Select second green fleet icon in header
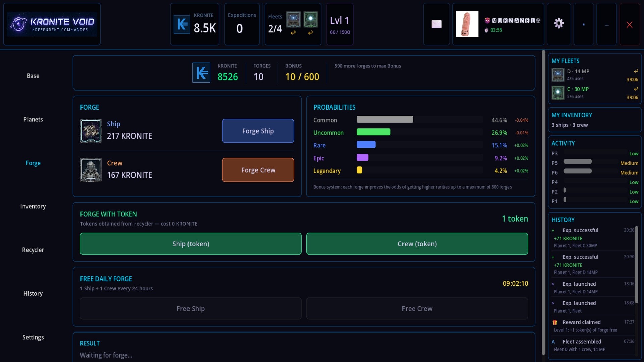The image size is (644, 362). pos(310,20)
